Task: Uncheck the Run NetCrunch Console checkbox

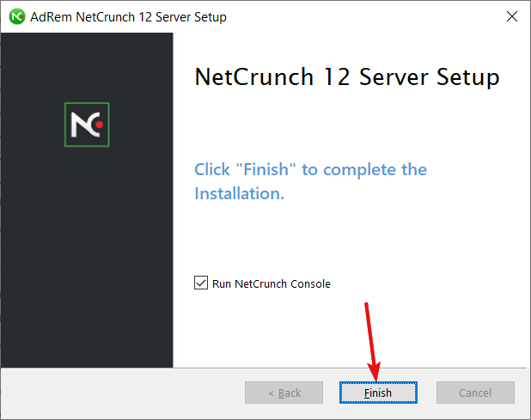Action: (201, 283)
